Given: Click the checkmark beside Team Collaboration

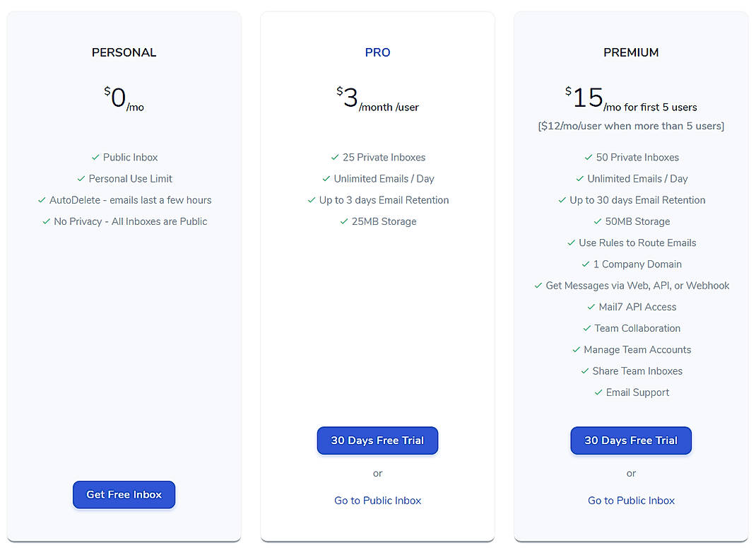Looking at the screenshot, I should click(586, 328).
